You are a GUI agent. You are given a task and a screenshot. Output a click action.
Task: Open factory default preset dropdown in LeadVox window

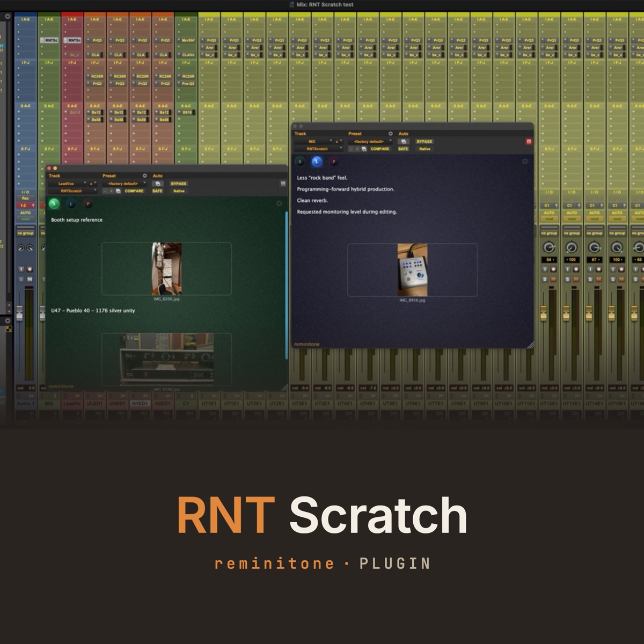(x=124, y=184)
